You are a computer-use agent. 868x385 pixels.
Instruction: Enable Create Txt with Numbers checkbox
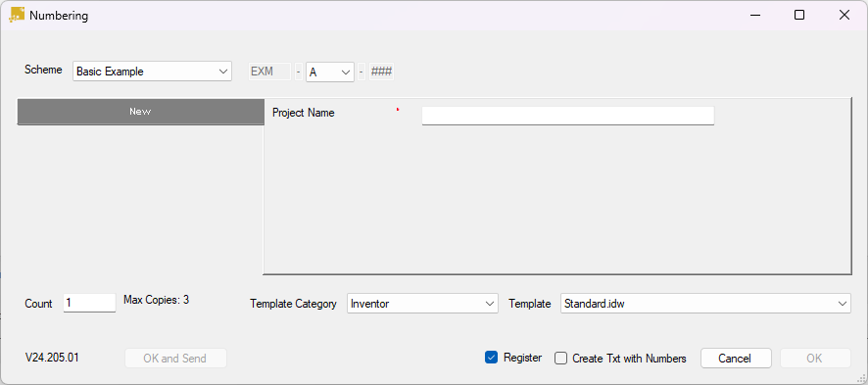coord(560,358)
